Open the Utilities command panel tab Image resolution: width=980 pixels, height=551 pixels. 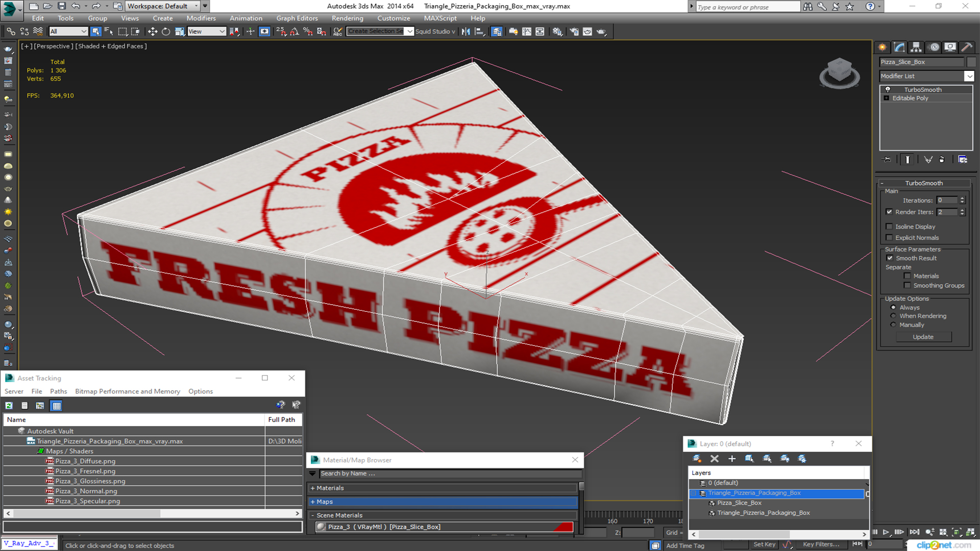pyautogui.click(x=967, y=47)
